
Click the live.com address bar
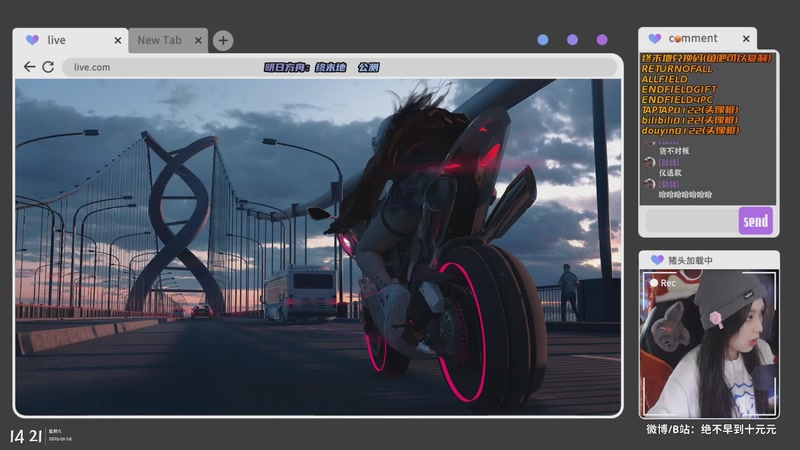(340, 67)
